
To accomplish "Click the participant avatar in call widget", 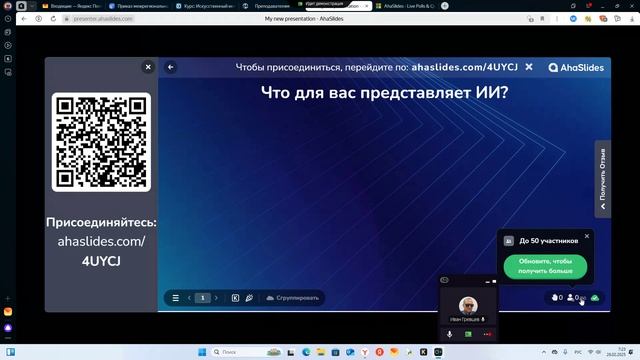I will [x=468, y=305].
